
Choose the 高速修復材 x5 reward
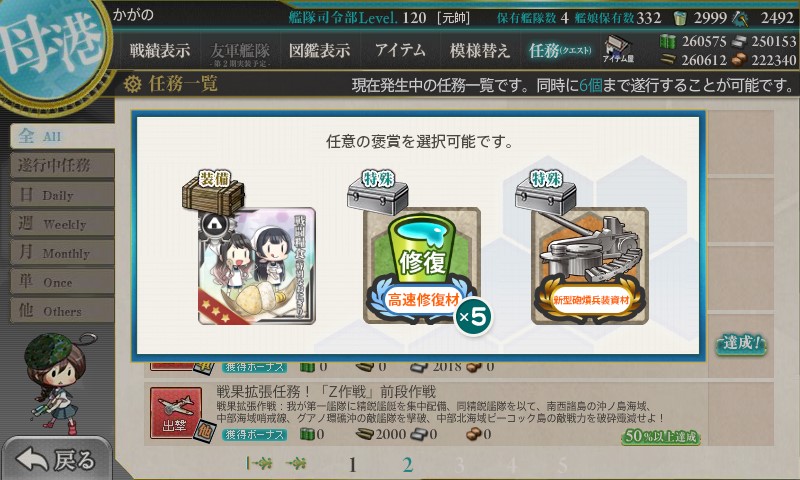coord(422,266)
